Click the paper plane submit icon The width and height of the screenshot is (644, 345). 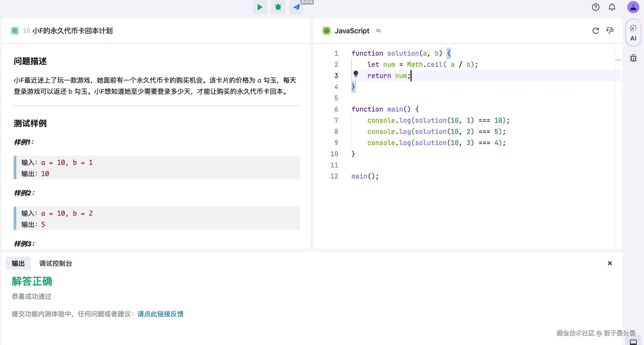pos(296,7)
